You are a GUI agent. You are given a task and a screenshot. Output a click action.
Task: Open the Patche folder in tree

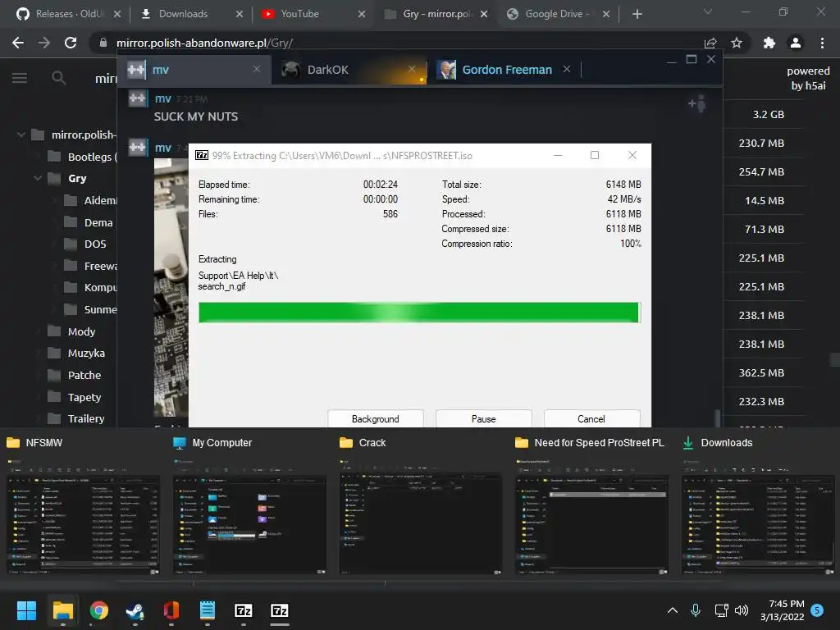tap(74, 375)
